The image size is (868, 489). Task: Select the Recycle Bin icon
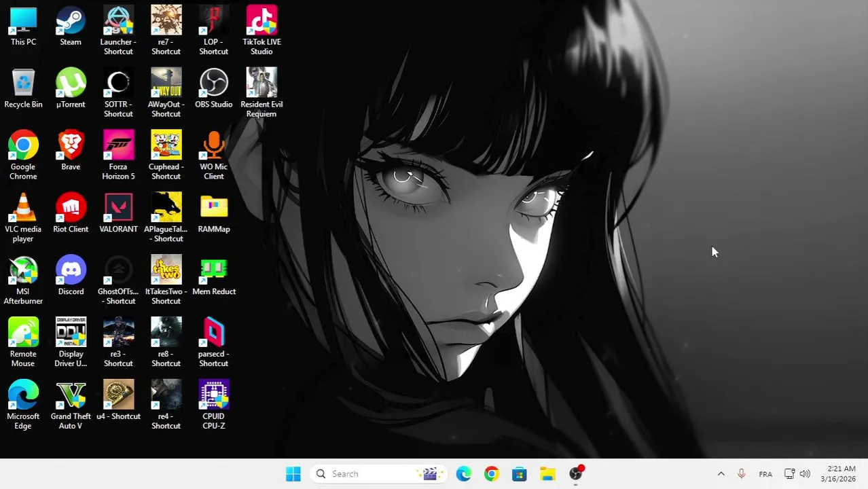23,89
